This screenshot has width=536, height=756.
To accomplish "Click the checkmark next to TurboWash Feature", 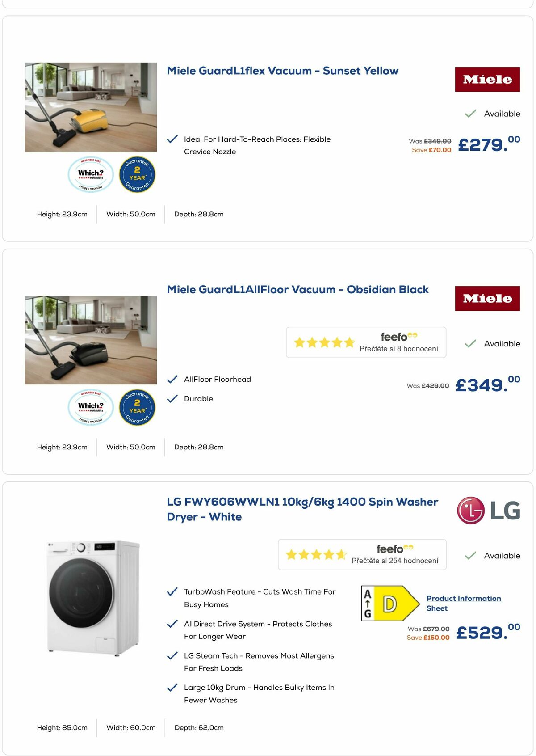I will tap(172, 591).
